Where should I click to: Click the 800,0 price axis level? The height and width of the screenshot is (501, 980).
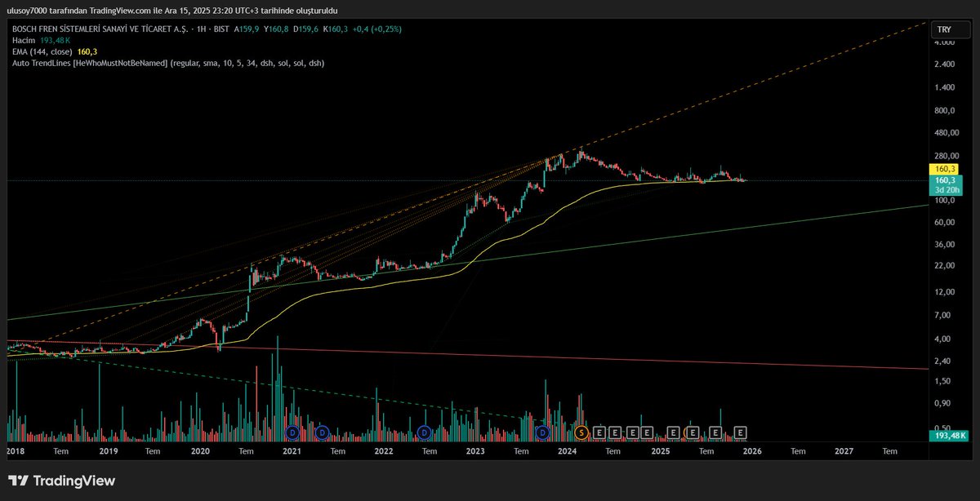tap(945, 111)
